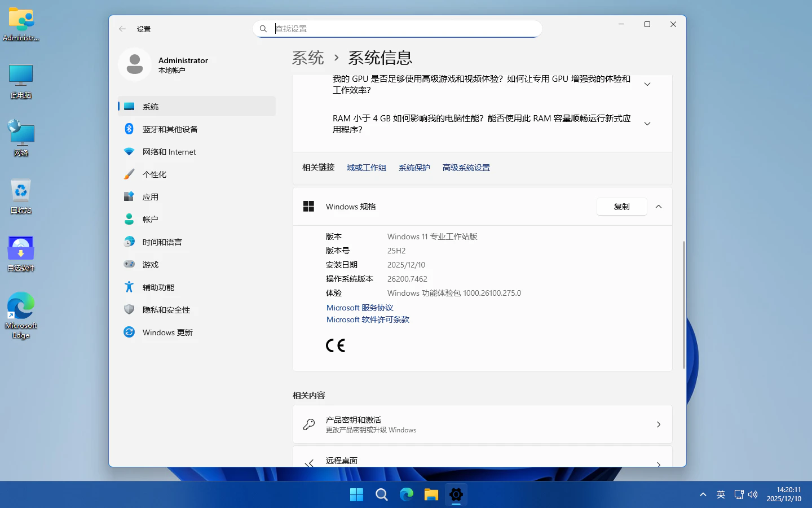
Task: Open Microsoft Edge from the taskbar
Action: pyautogui.click(x=407, y=495)
